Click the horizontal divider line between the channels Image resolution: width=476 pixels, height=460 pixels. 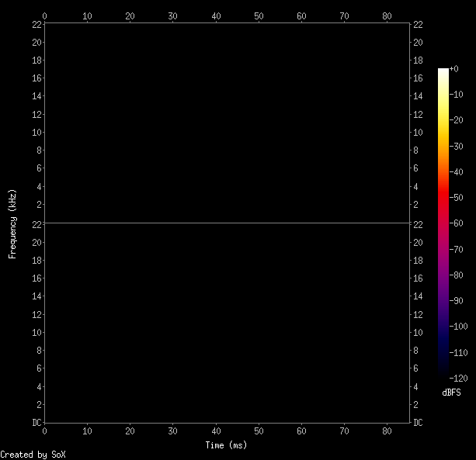(227, 223)
